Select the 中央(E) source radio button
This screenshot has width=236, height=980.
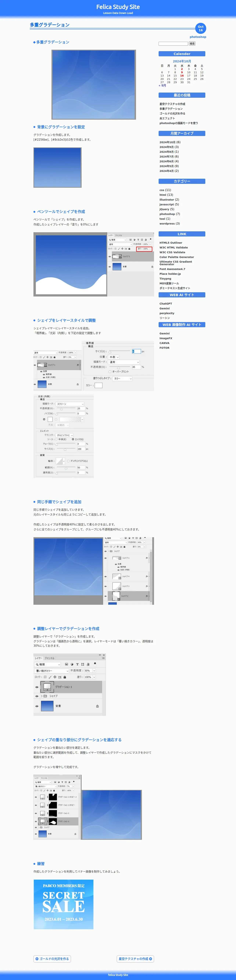[x=56, y=439]
